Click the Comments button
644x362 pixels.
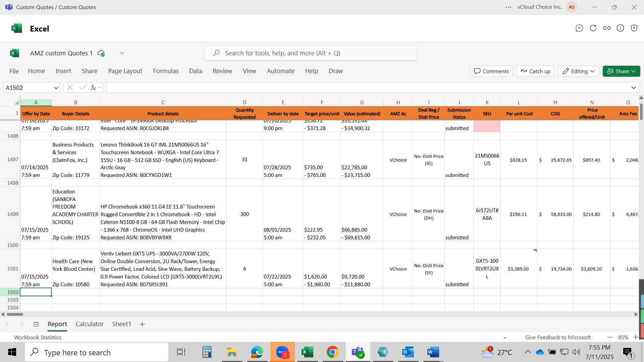click(491, 71)
